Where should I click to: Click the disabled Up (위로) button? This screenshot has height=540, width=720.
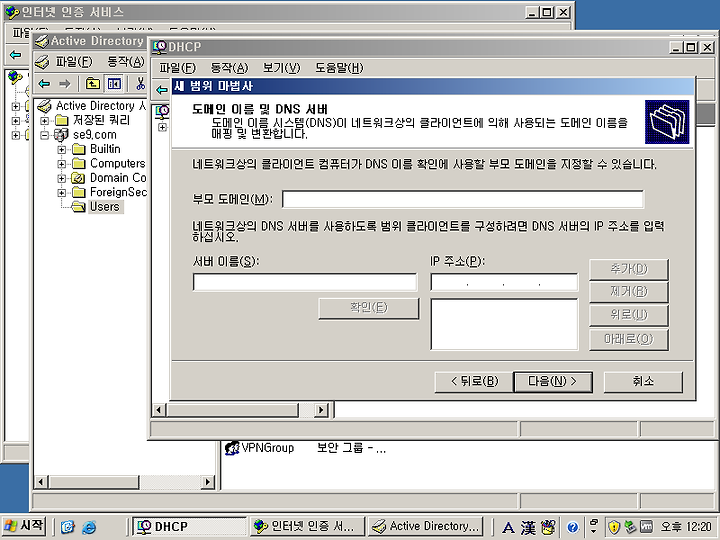pyautogui.click(x=629, y=315)
